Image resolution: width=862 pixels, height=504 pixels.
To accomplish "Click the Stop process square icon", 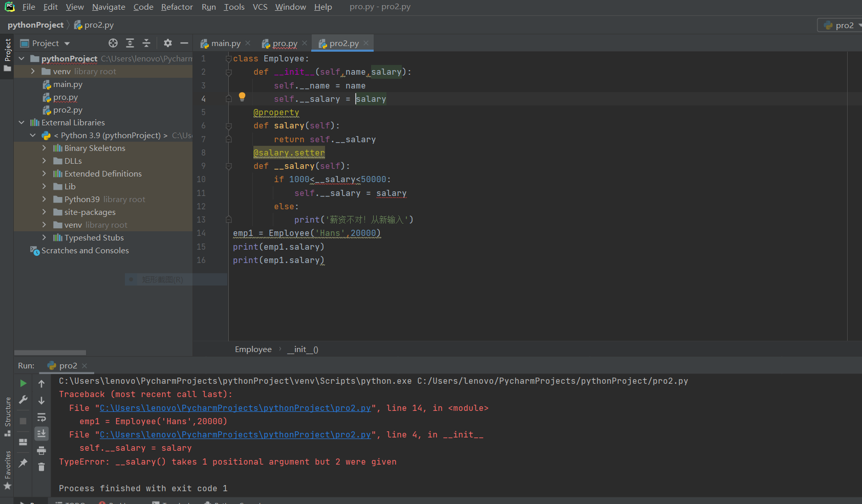I will pyautogui.click(x=23, y=421).
